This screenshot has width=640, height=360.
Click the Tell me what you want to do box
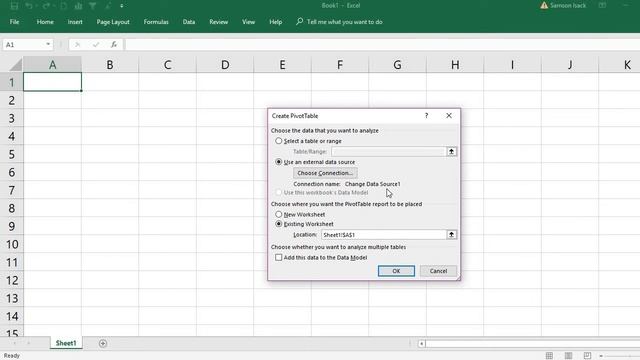click(344, 22)
